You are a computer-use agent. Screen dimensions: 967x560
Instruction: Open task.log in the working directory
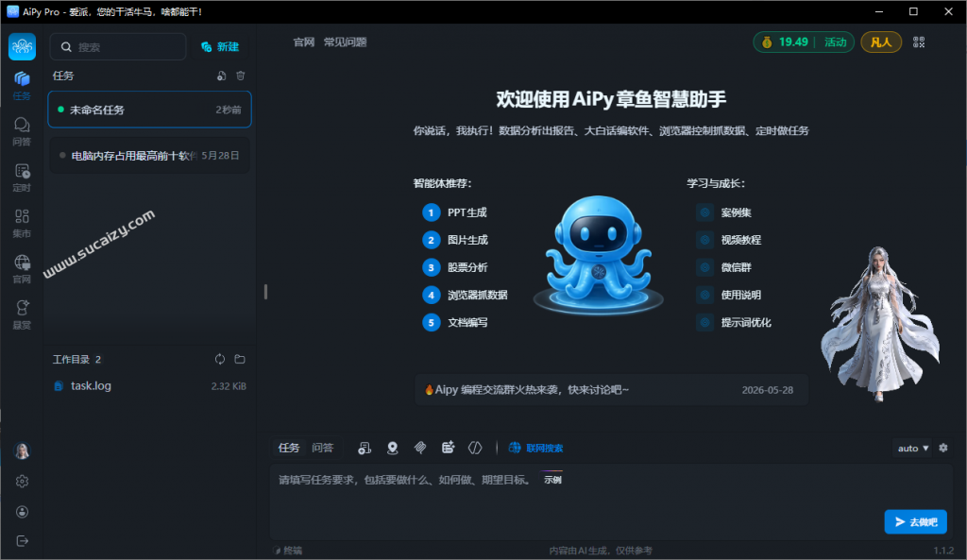pos(150,386)
